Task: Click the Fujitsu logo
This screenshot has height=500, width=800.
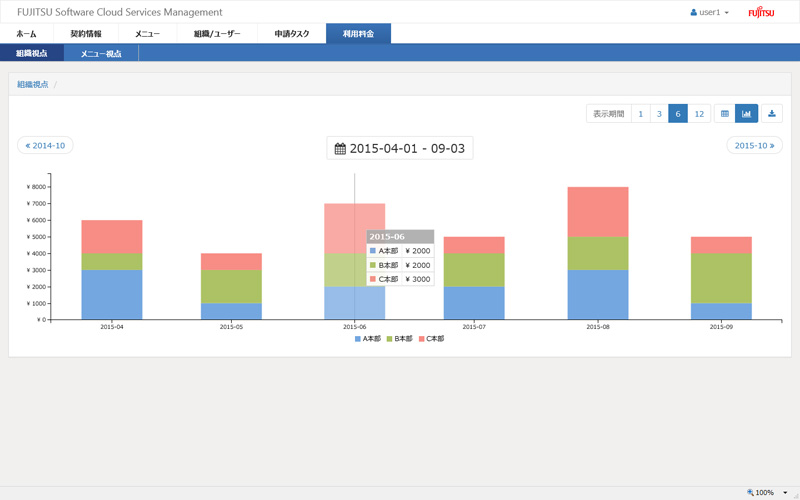Action: coord(761,12)
